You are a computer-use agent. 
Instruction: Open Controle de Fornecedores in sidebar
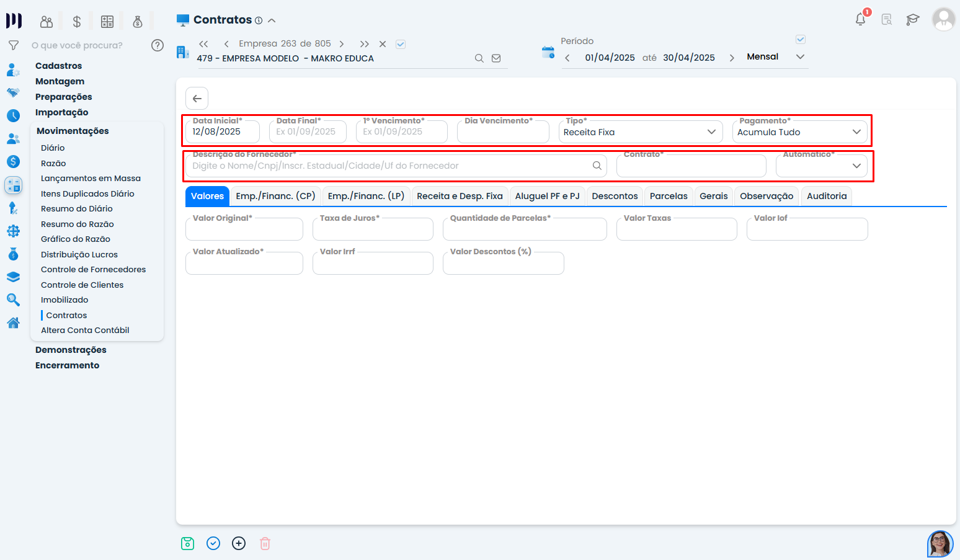[93, 270]
